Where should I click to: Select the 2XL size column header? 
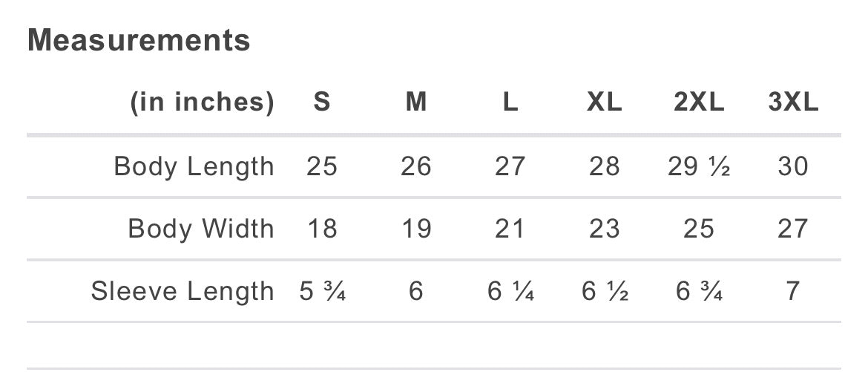pyautogui.click(x=699, y=102)
